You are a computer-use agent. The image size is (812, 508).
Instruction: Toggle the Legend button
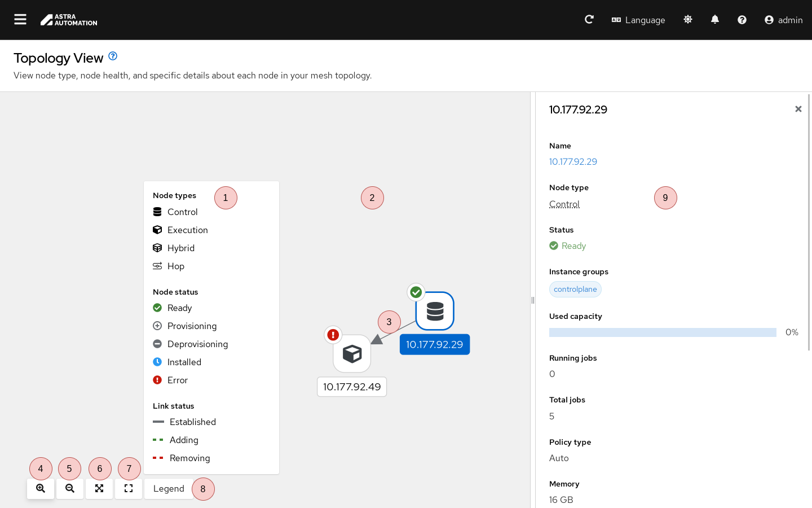[169, 489]
